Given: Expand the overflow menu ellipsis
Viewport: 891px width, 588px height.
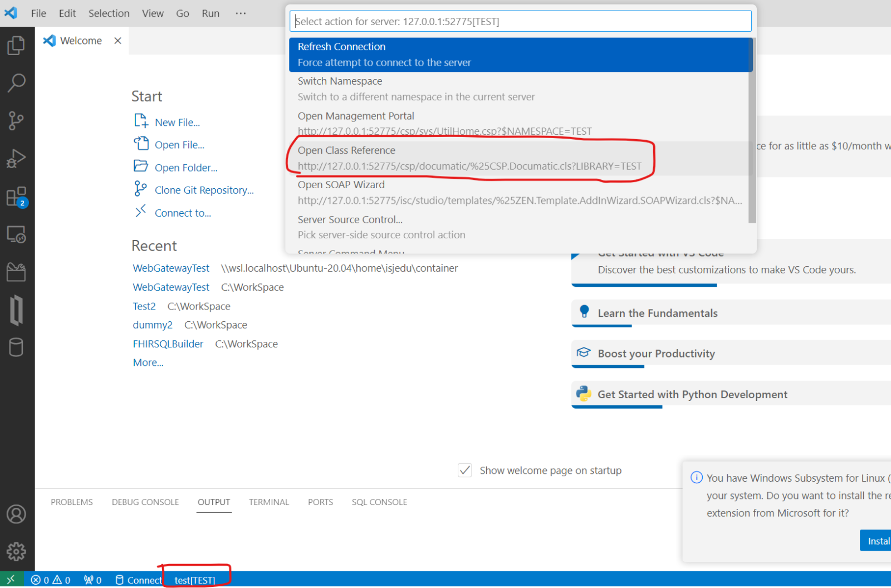Looking at the screenshot, I should coord(241,13).
